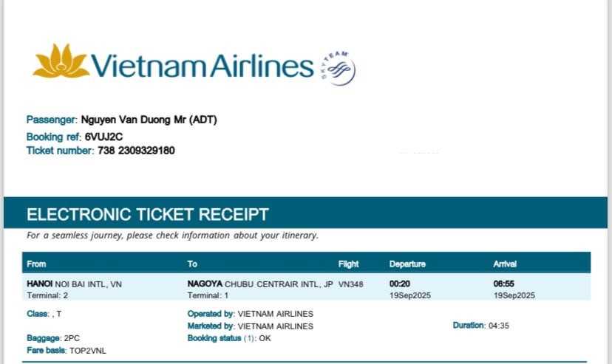Select Hanoi Noi Bai Intl origin

tap(74, 283)
